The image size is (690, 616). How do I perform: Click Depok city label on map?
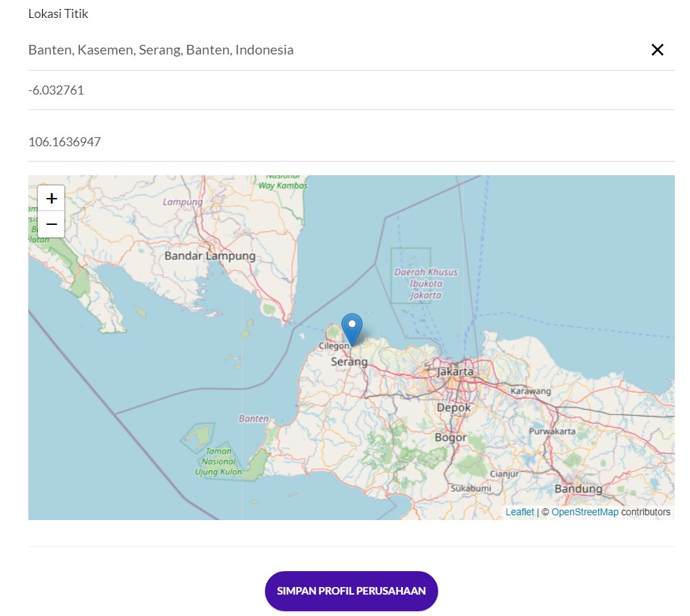coord(453,408)
